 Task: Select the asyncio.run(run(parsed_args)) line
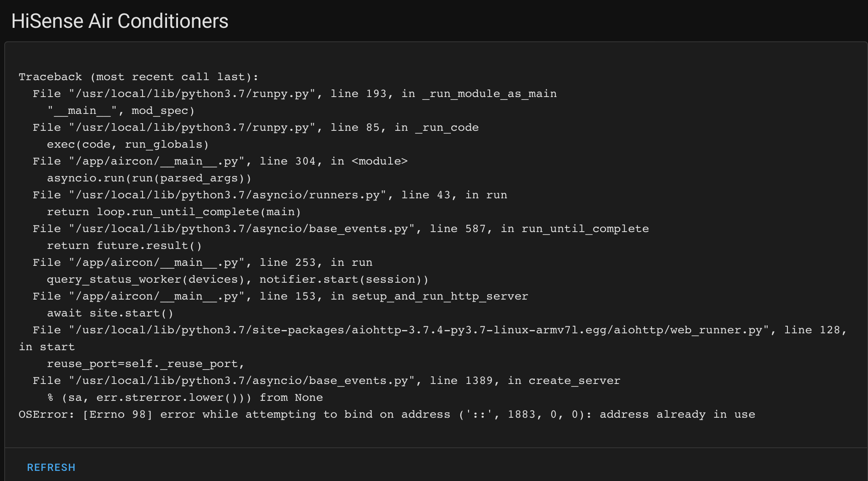coord(148,178)
